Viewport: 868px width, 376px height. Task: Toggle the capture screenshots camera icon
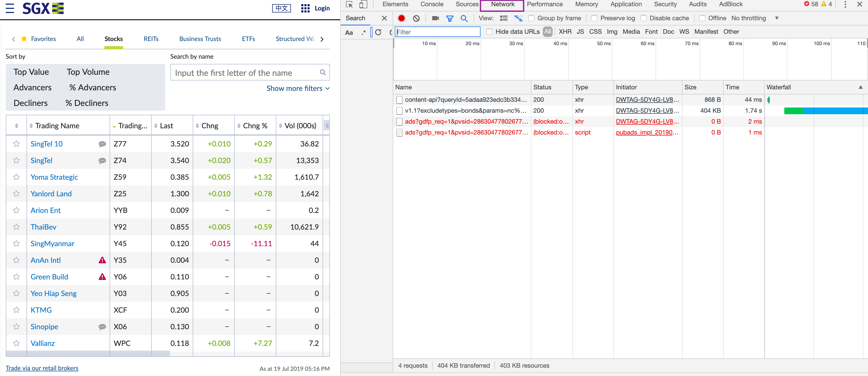click(x=435, y=18)
